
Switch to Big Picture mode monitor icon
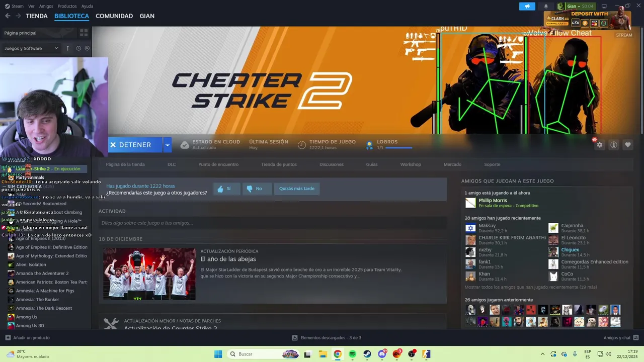604,6
